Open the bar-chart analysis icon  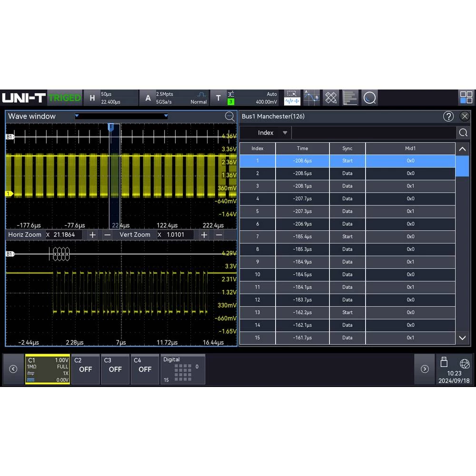(x=350, y=98)
